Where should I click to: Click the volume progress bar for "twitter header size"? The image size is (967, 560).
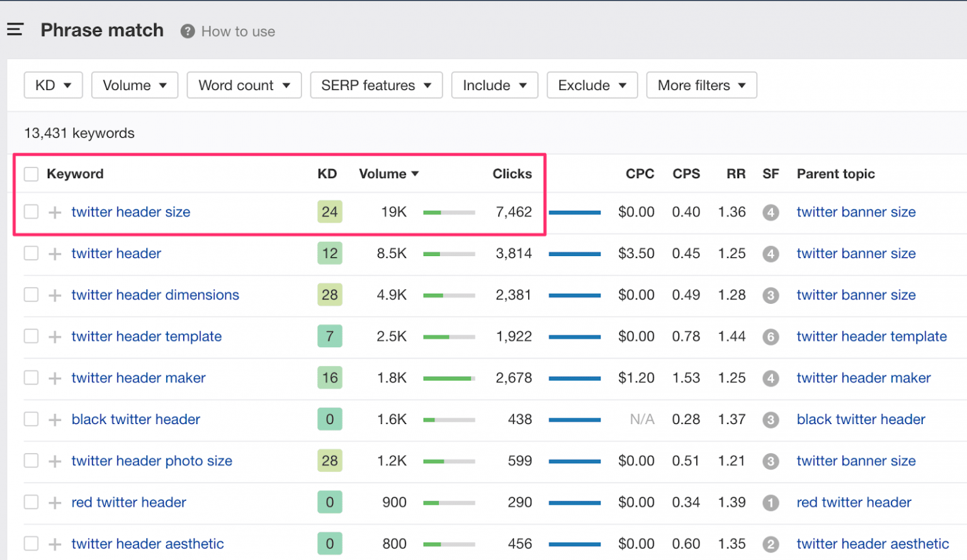[x=449, y=213]
